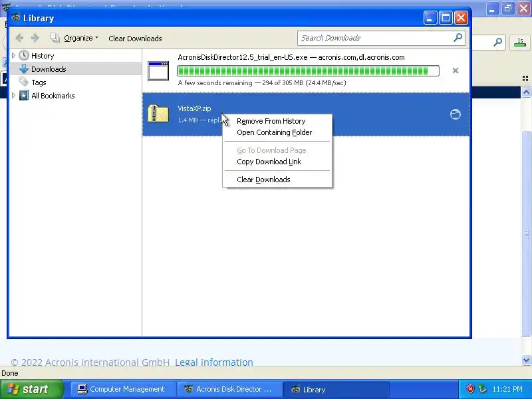This screenshot has width=532, height=399.
Task: Click the History clock icon
Action: coord(24,55)
